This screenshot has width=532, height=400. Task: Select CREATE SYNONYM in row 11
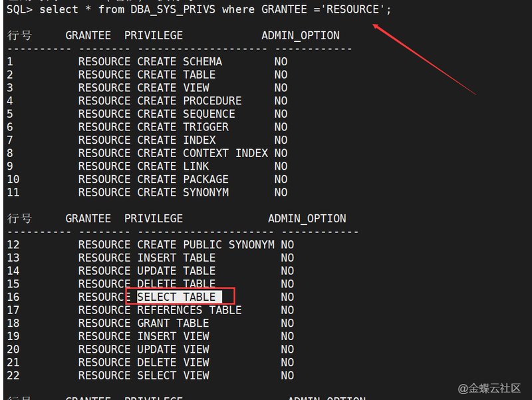click(183, 192)
